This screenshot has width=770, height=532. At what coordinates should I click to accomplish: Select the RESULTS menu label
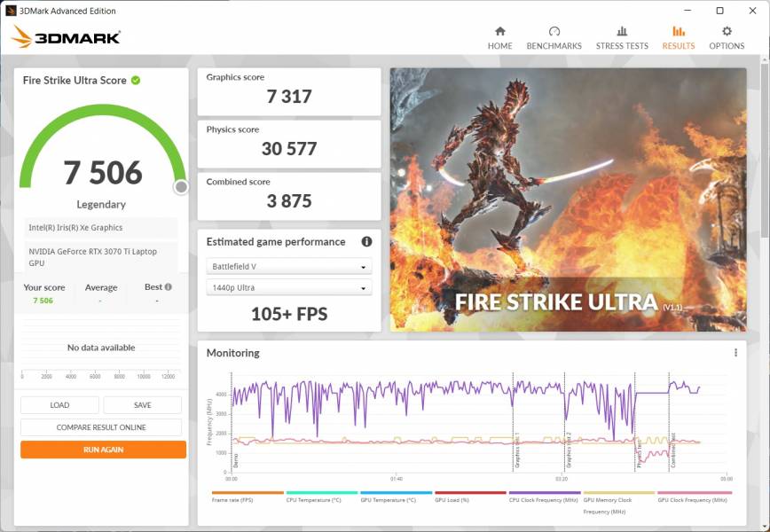[678, 45]
